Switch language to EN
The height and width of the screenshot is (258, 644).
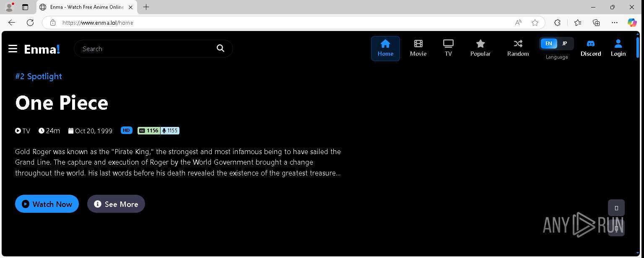click(548, 44)
